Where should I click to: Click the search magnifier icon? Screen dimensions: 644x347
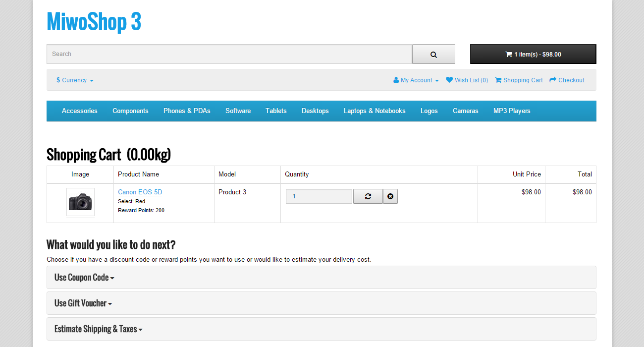(x=433, y=54)
